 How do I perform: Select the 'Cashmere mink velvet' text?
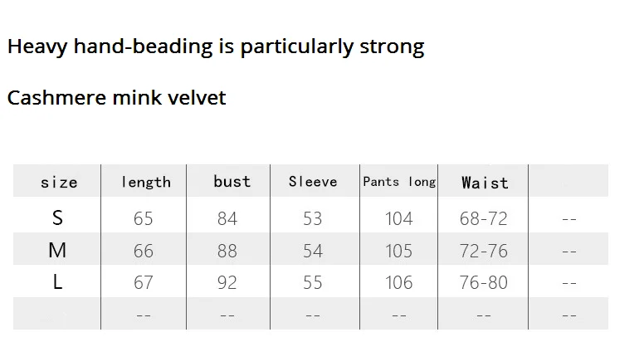pyautogui.click(x=117, y=98)
